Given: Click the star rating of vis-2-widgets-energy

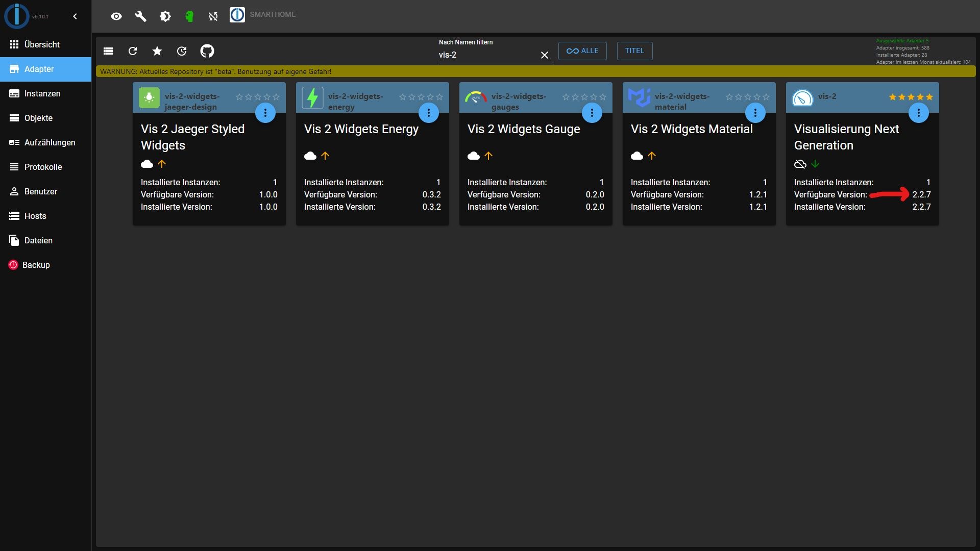Looking at the screenshot, I should 421,97.
